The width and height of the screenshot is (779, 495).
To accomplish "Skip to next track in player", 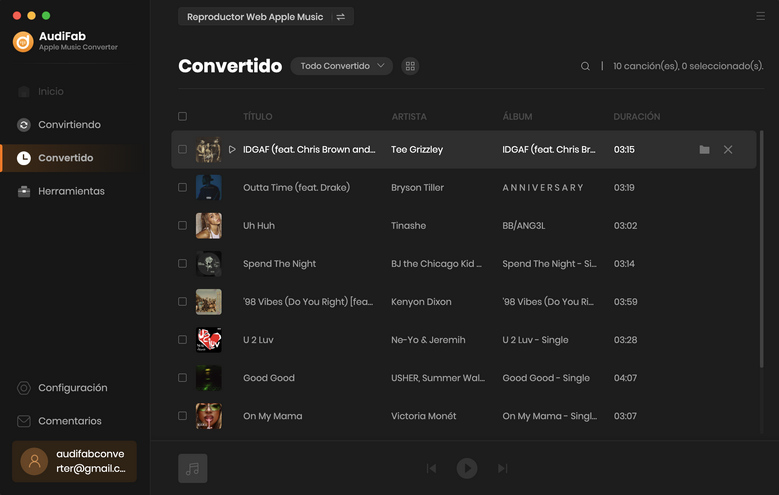I will point(502,468).
